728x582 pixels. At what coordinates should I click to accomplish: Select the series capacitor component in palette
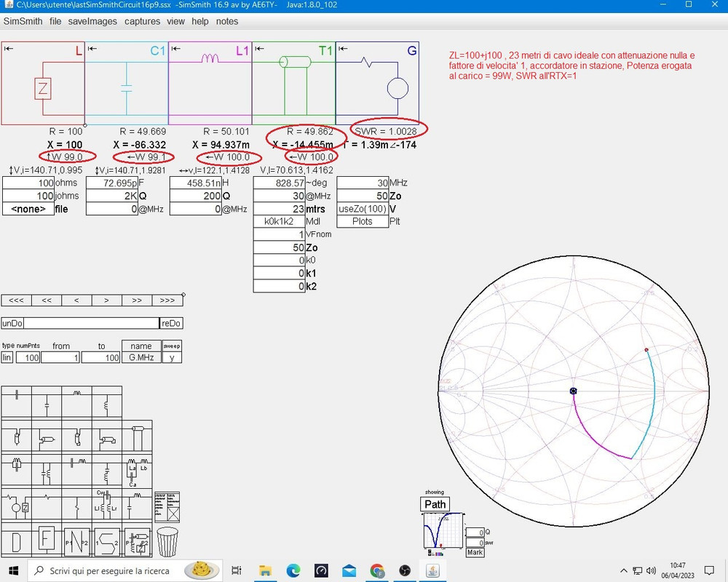coord(17,402)
